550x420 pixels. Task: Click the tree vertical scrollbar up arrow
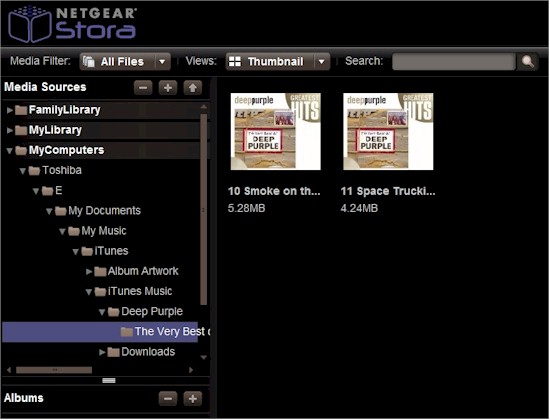coord(204,107)
